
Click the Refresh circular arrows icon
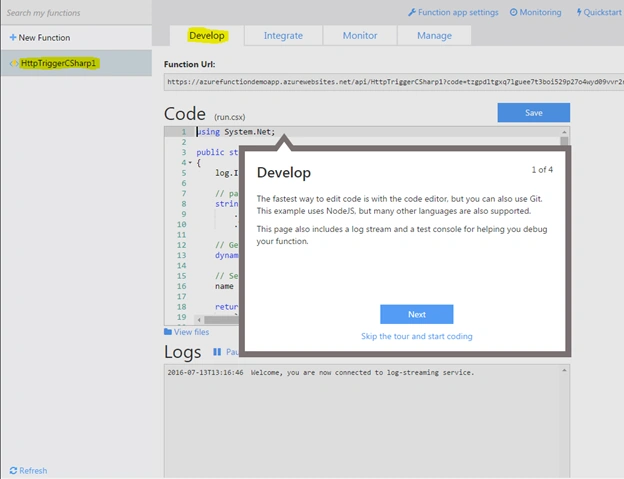[x=13, y=471]
